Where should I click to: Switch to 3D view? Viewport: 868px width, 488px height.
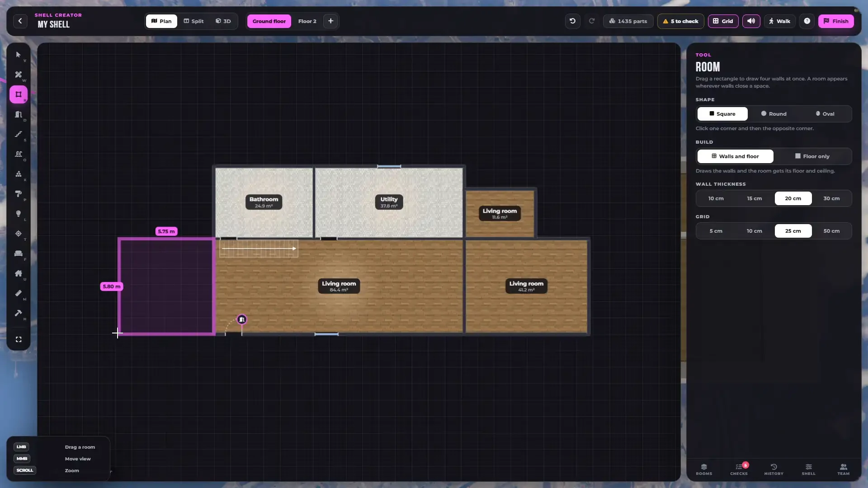[223, 21]
